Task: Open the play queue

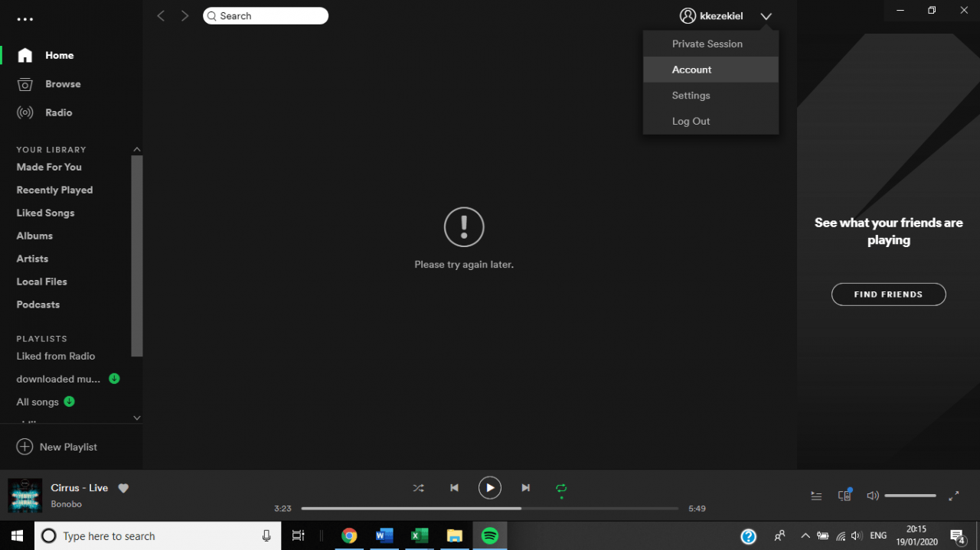Action: tap(816, 496)
